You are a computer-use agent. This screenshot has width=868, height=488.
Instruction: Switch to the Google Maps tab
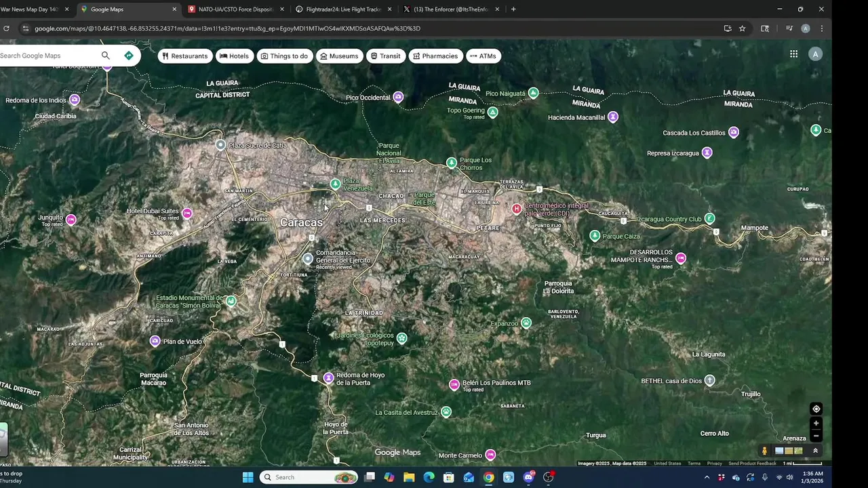coord(129,9)
